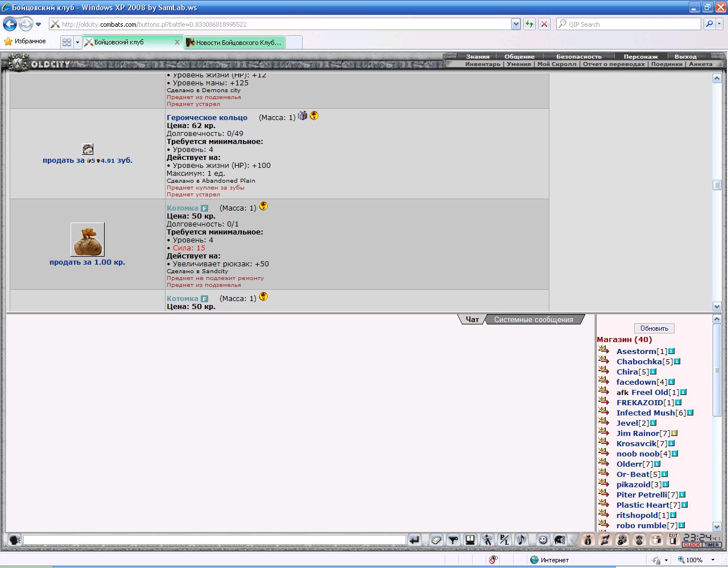Viewport: 728px width, 568px height.
Task: Switch to the Чат tab
Action: 472,319
